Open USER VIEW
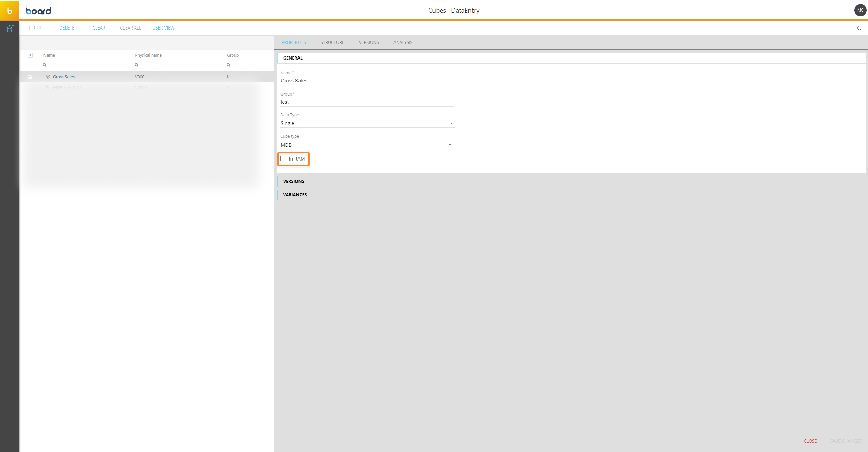 tap(163, 28)
